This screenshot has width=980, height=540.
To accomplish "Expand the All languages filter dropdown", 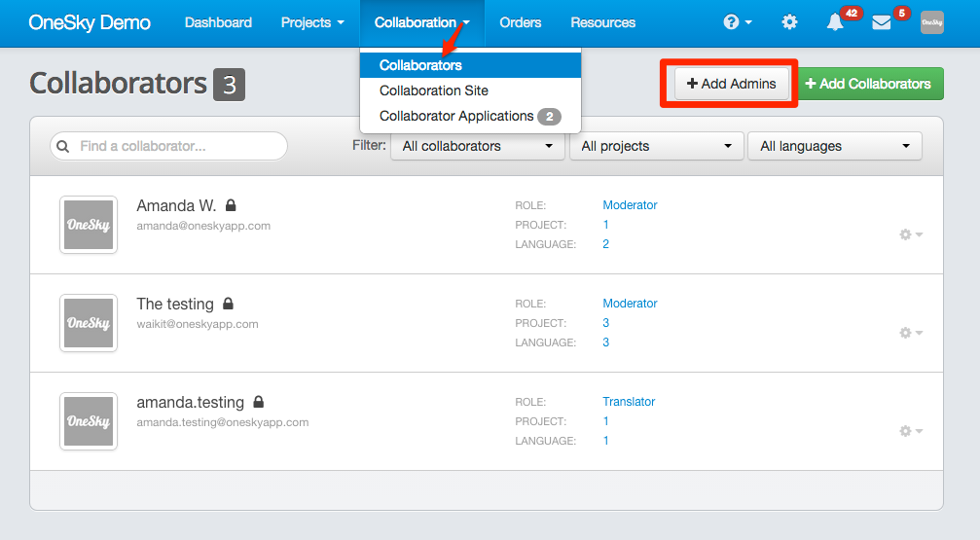I will tap(834, 146).
